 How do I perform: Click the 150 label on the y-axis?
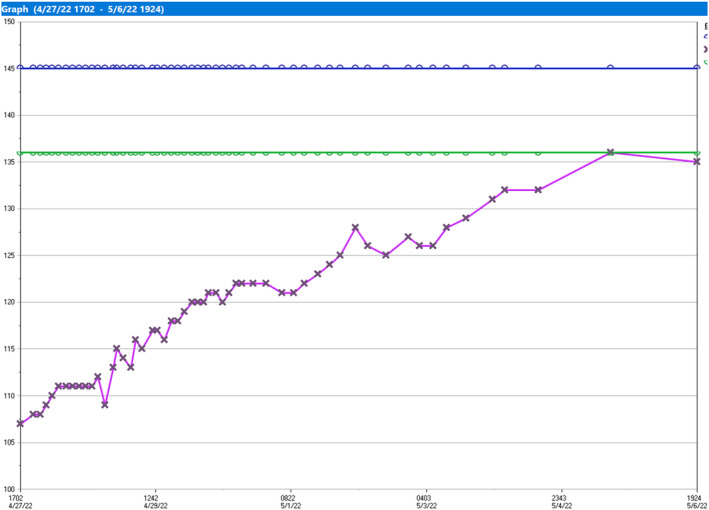pos(8,22)
